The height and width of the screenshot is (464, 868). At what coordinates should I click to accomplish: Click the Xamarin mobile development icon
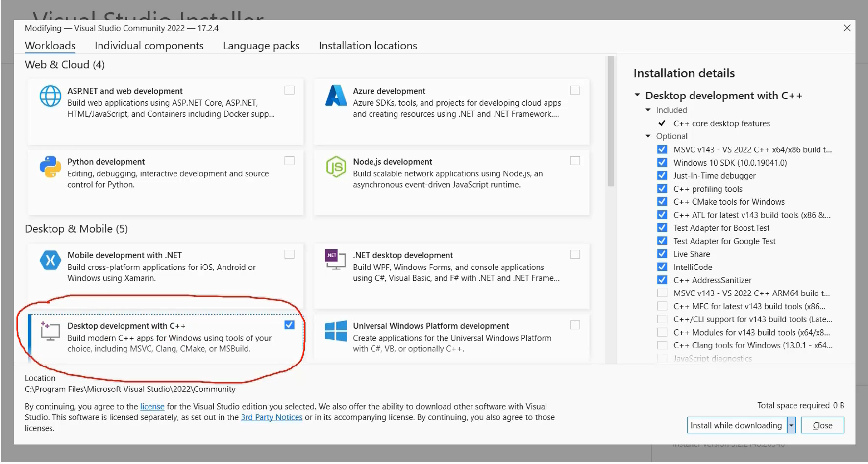pos(50,260)
